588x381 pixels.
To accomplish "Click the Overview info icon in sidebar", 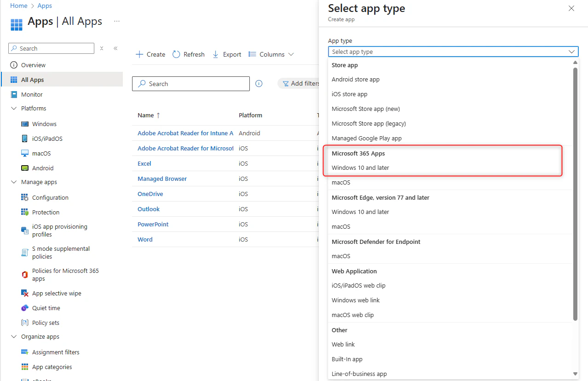I will 14,65.
